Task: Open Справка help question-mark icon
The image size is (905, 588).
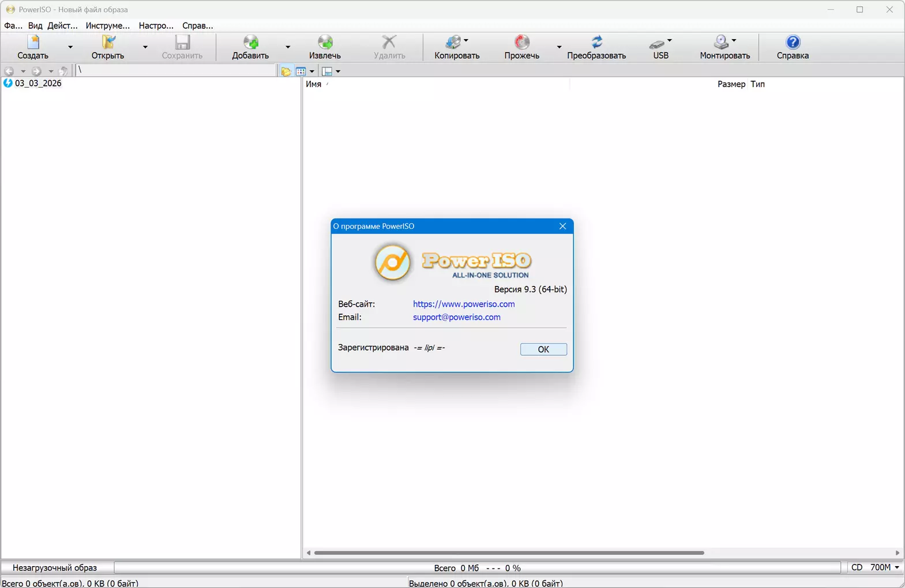Action: click(793, 42)
